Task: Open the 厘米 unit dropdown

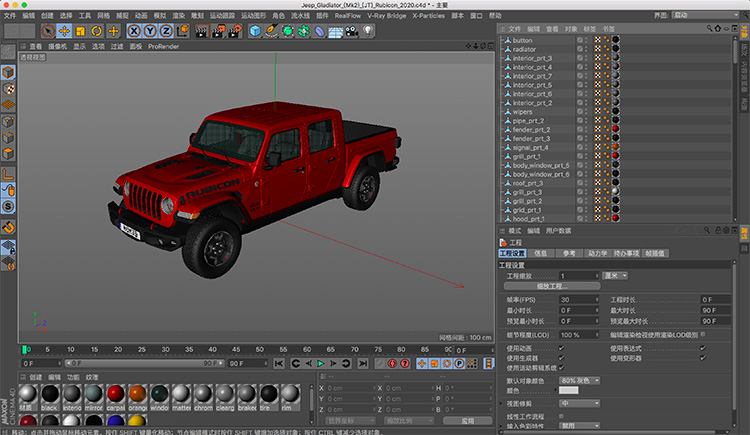Action: click(615, 276)
